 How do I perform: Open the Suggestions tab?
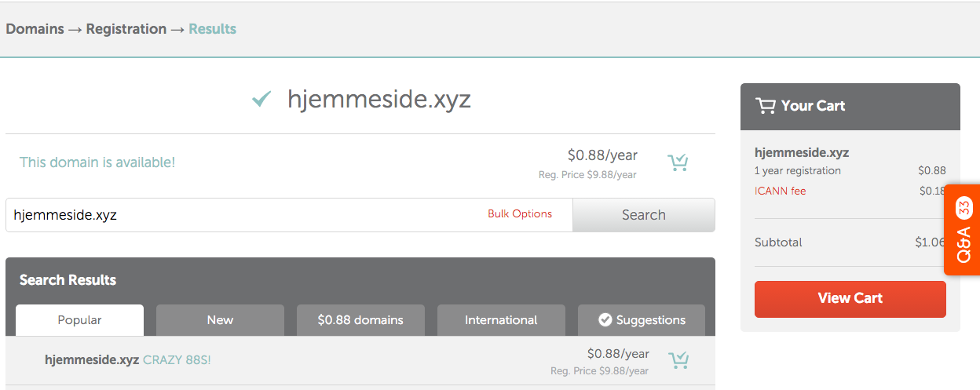tap(642, 320)
